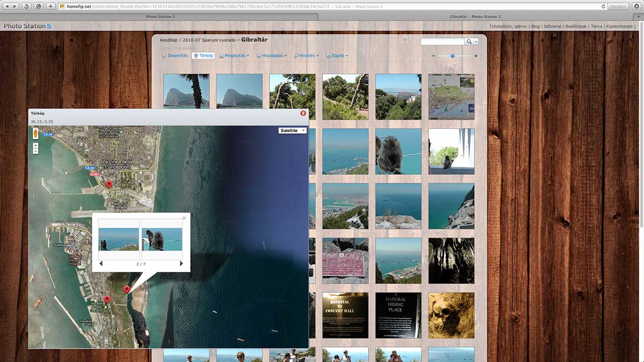Show next photos in the map popup
This screenshot has width=644, height=362.
(x=181, y=264)
